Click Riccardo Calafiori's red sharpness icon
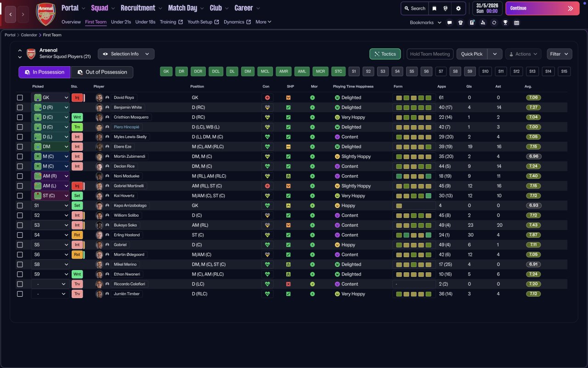Image resolution: width=588 pixels, height=368 pixels. tap(288, 284)
